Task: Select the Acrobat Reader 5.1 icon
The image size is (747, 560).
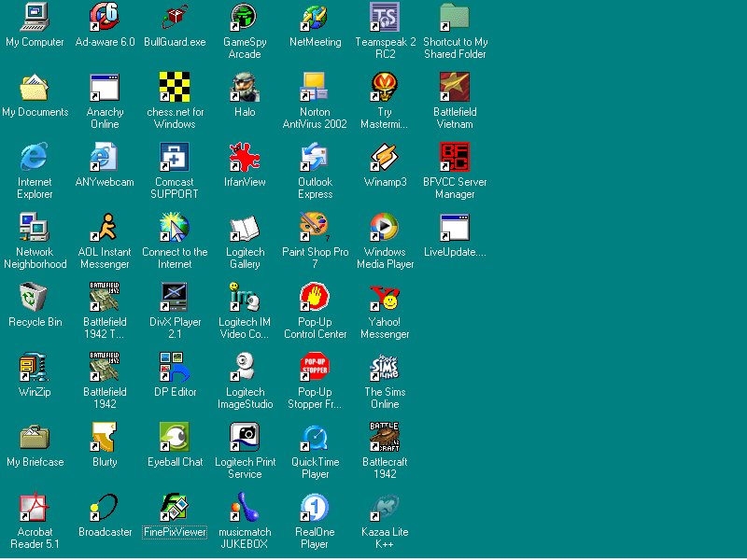Action: [x=35, y=507]
